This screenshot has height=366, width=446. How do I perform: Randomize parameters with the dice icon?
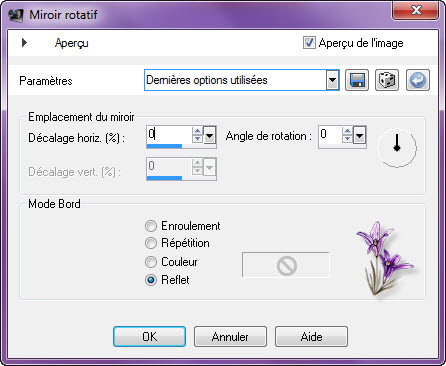(x=387, y=80)
